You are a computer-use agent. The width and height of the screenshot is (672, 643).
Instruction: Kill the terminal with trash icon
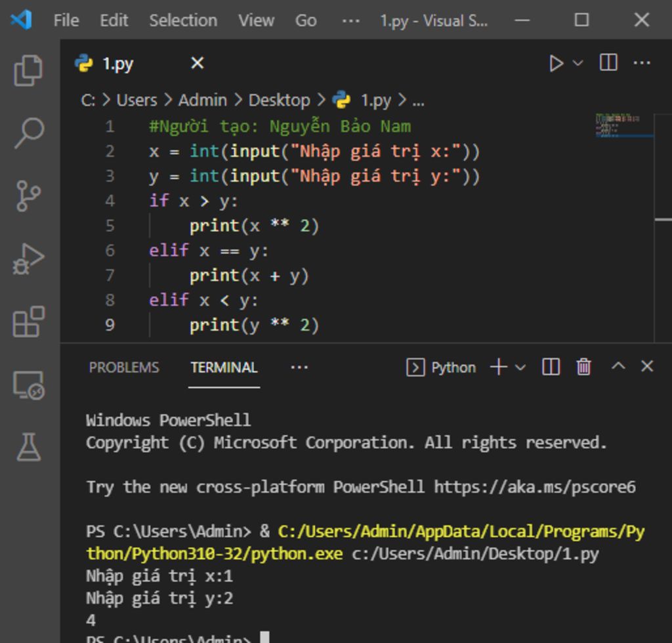(x=583, y=367)
